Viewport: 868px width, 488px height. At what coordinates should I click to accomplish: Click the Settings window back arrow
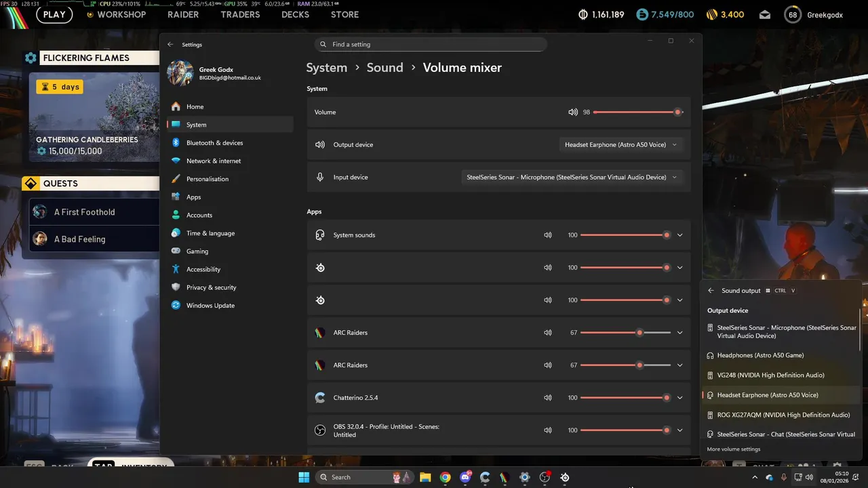coord(170,44)
